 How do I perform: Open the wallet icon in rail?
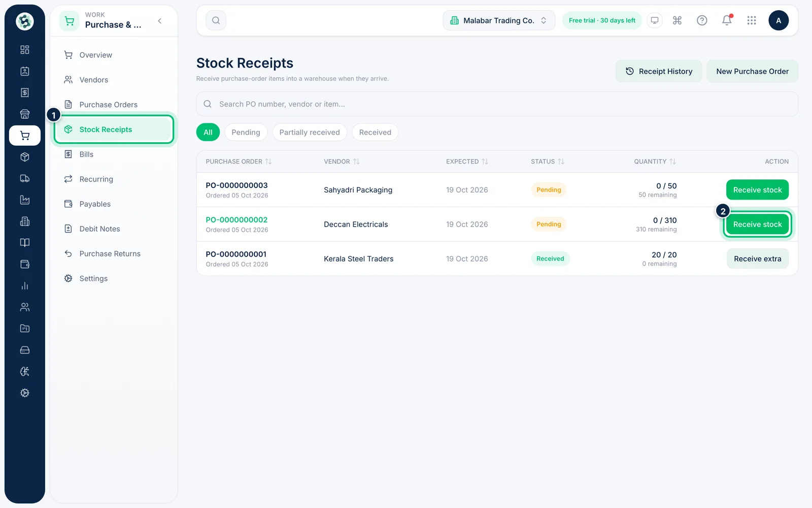(24, 264)
